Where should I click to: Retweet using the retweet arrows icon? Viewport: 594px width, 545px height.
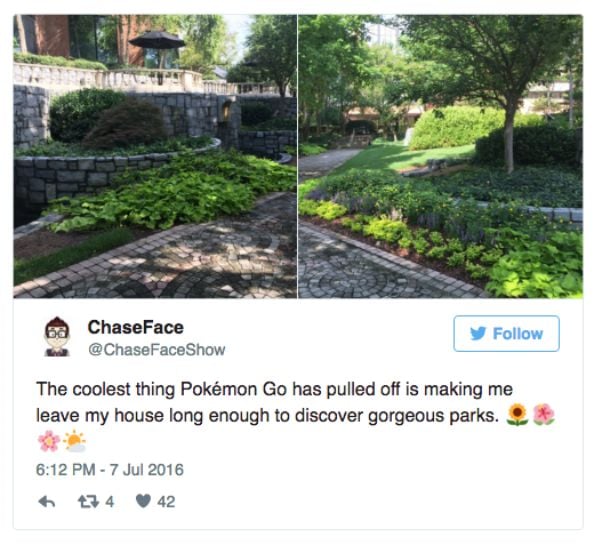88,501
